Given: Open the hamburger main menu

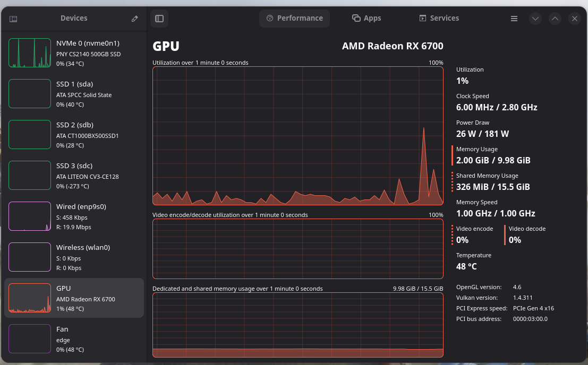Looking at the screenshot, I should [x=514, y=19].
